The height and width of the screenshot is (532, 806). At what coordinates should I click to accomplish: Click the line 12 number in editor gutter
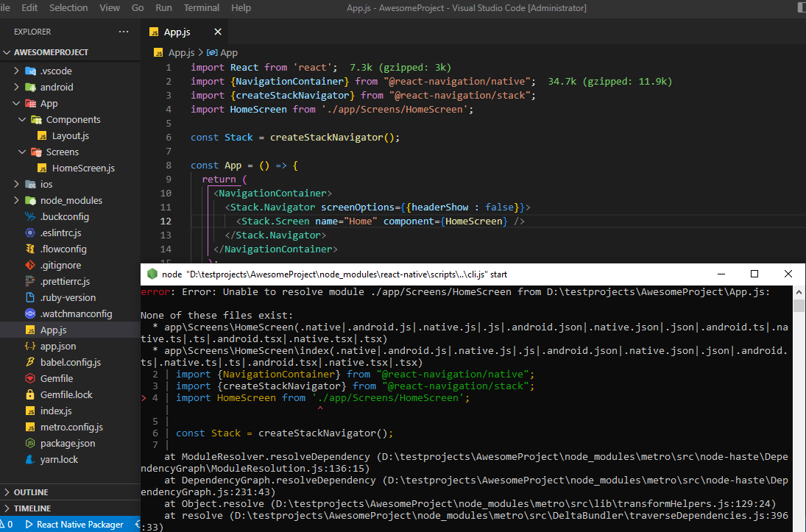click(166, 221)
